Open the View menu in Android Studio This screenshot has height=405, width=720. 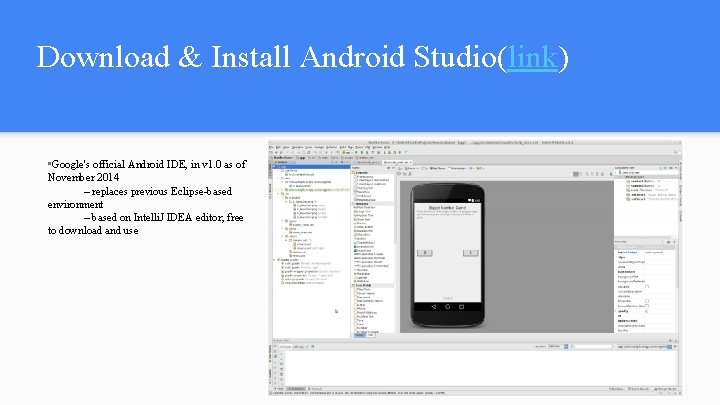coord(286,147)
